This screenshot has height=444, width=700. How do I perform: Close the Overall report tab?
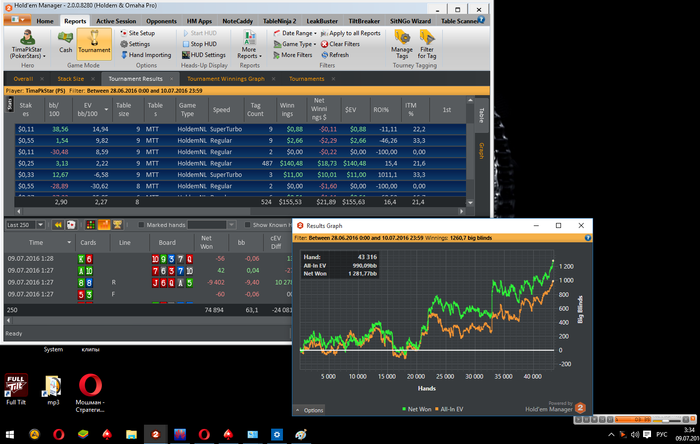[42, 79]
